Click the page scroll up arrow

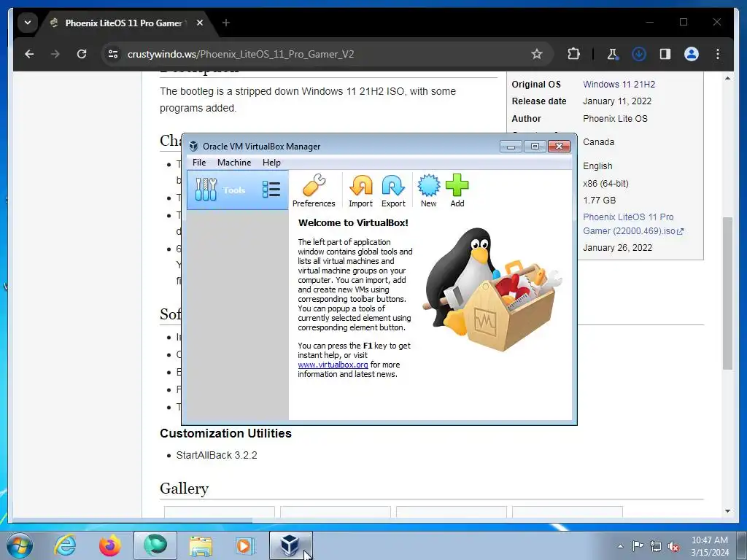(727, 78)
